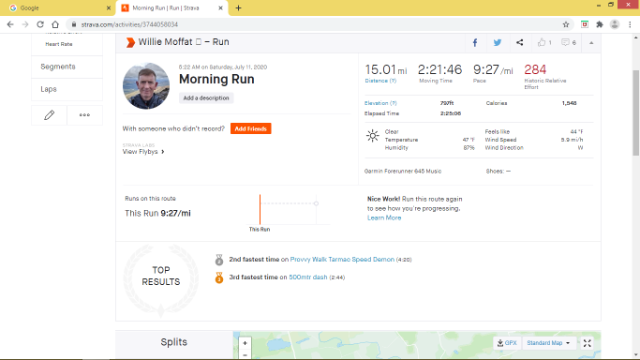Click the Distance (?) help link
The width and height of the screenshot is (640, 360).
380,81
